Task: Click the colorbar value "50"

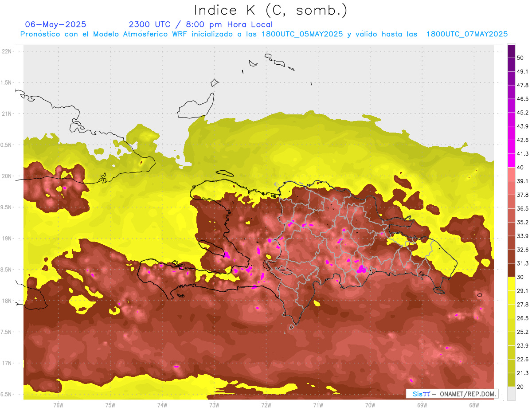Action: pos(520,58)
